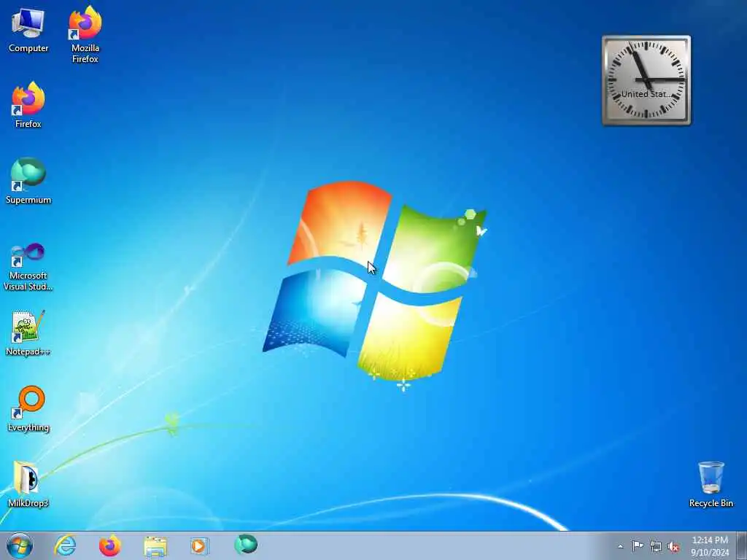Screen dimensions: 747x560
Task: Select the Microsoft Visual Studio shortcut
Action: coord(28,267)
